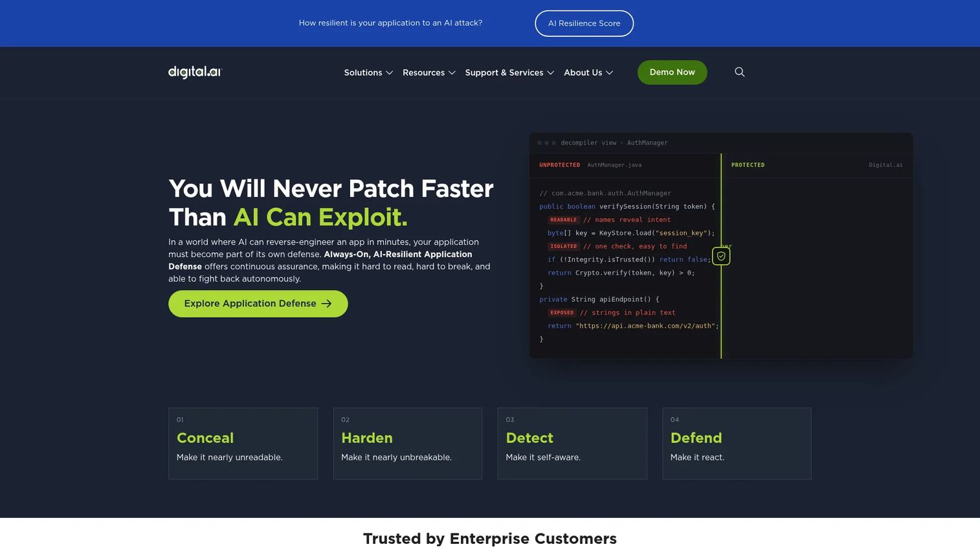
Task: Open the Defend card
Action: (737, 444)
